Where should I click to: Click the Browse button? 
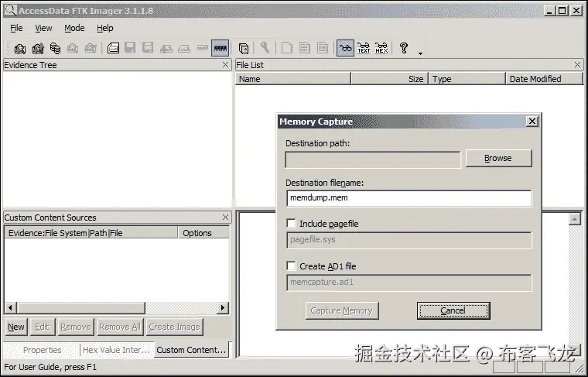[x=498, y=158]
